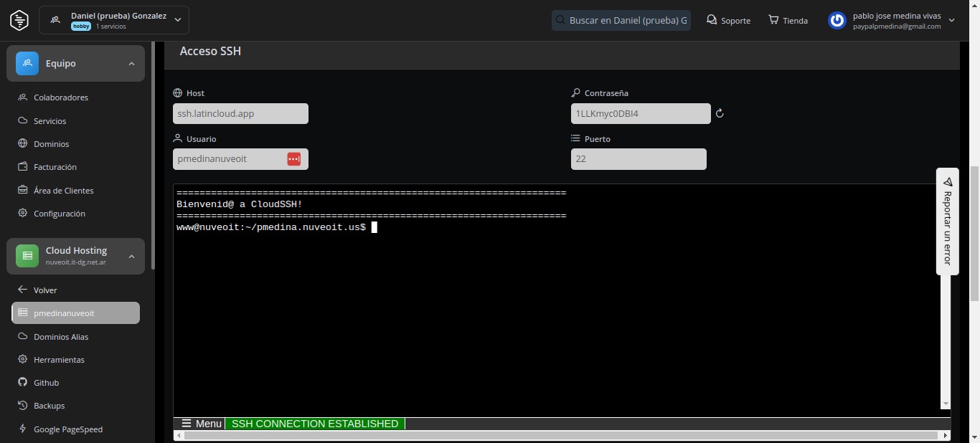Click the red password manager icon in Usuario field

pyautogui.click(x=293, y=159)
